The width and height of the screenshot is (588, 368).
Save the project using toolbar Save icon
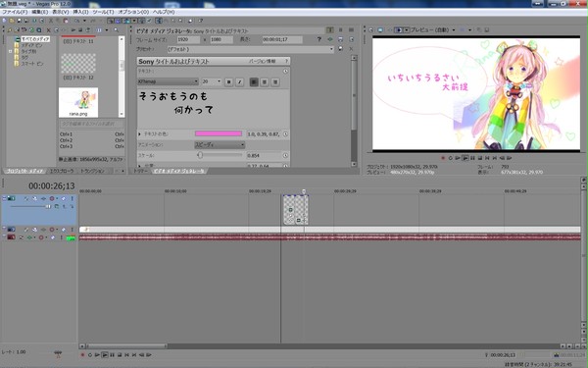click(x=20, y=21)
